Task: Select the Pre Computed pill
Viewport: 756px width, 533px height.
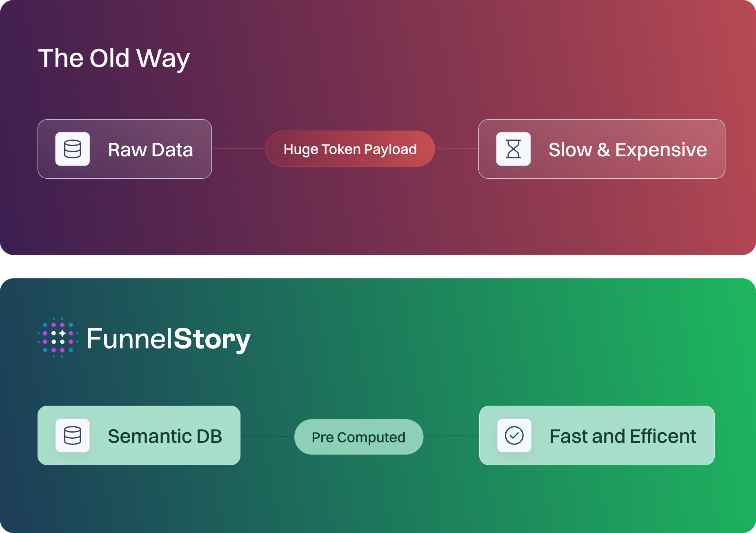Action: click(359, 437)
